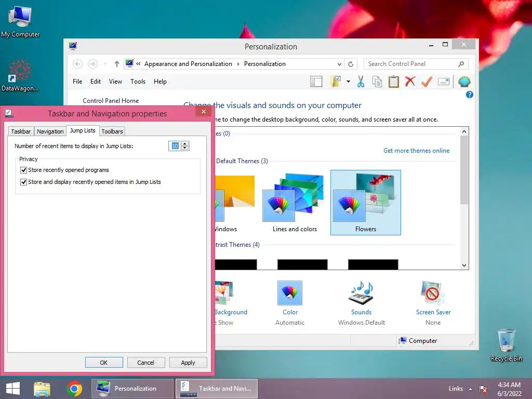Image resolution: width=532 pixels, height=399 pixels.
Task: Click the Paste clipboard icon in toolbar
Action: click(393, 82)
